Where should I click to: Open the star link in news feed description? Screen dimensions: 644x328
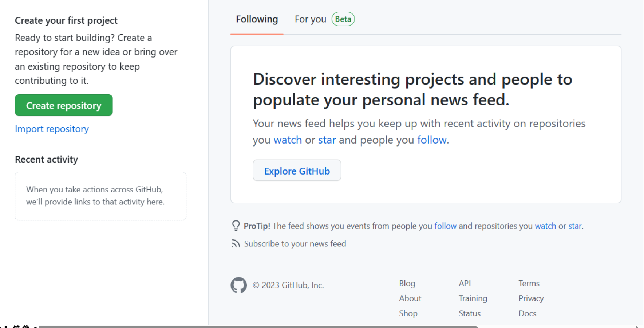pyautogui.click(x=327, y=140)
